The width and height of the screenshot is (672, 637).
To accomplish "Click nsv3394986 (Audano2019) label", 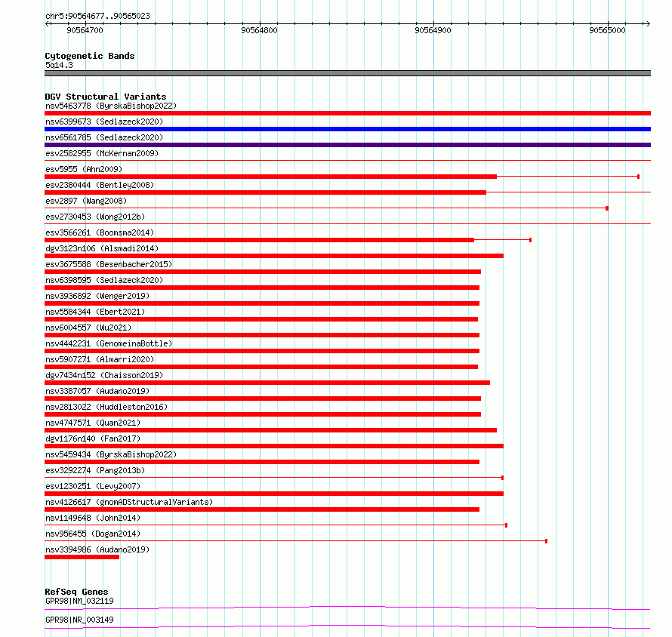I will coord(97,549).
